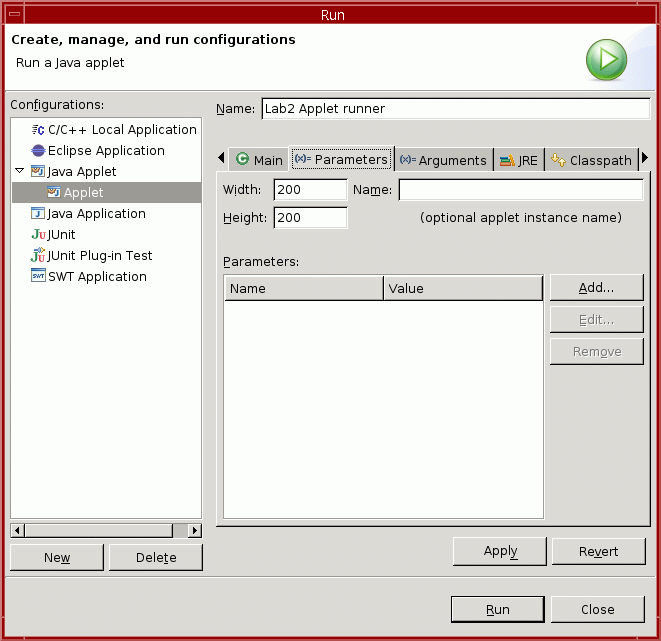Select the Applet configuration entry

[83, 193]
